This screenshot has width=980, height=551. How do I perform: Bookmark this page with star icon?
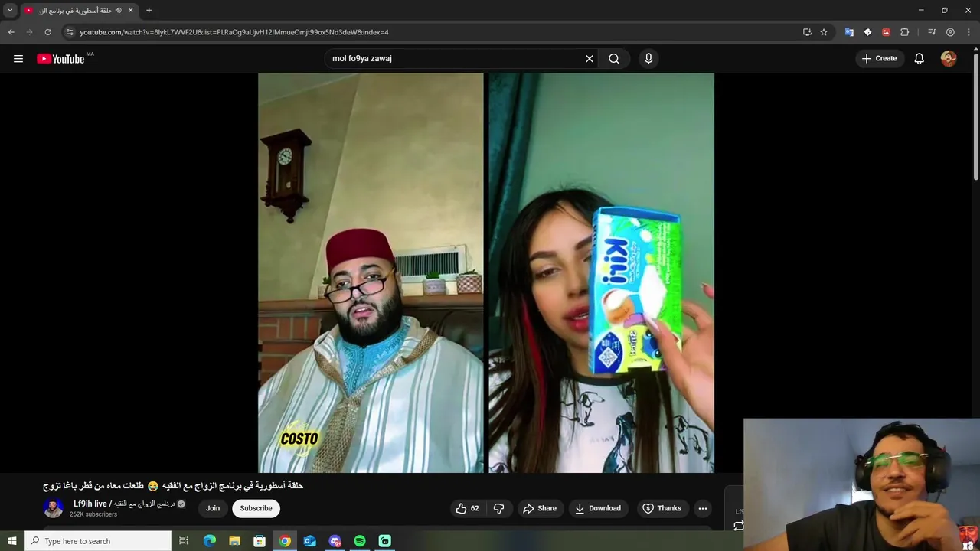click(824, 32)
